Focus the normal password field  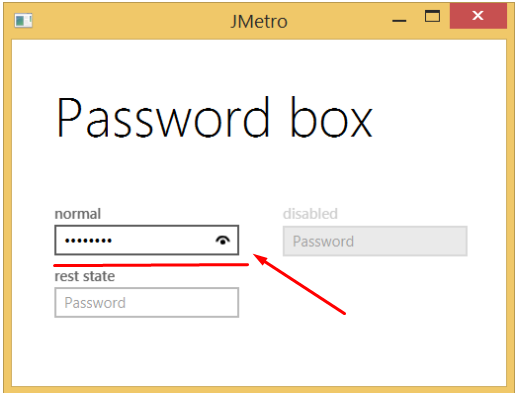pyautogui.click(x=147, y=240)
